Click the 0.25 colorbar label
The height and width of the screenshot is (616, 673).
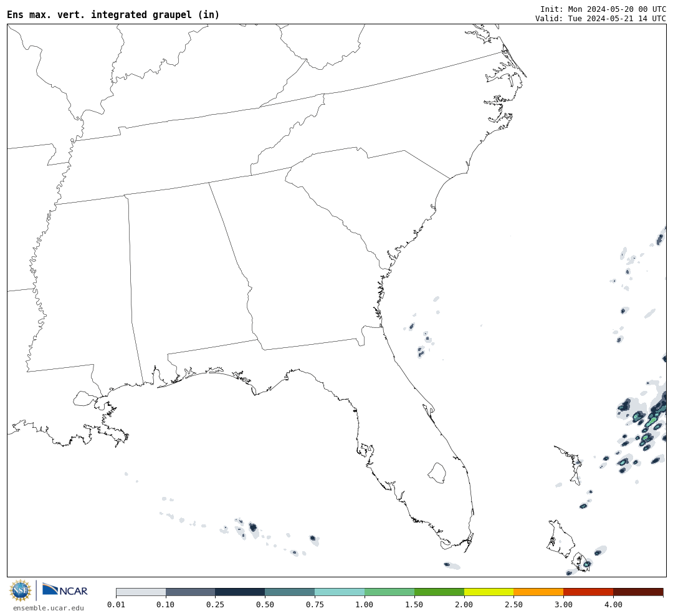coord(216,604)
